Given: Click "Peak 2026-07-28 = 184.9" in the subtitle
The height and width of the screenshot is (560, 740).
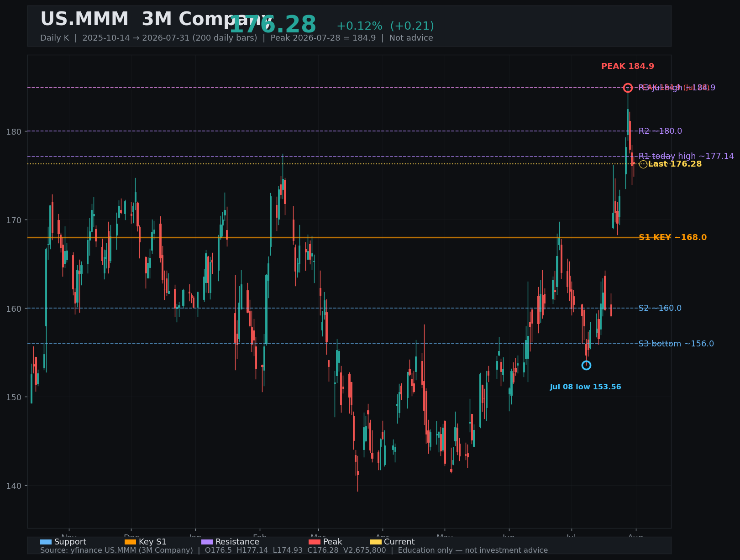Looking at the screenshot, I should coord(323,38).
